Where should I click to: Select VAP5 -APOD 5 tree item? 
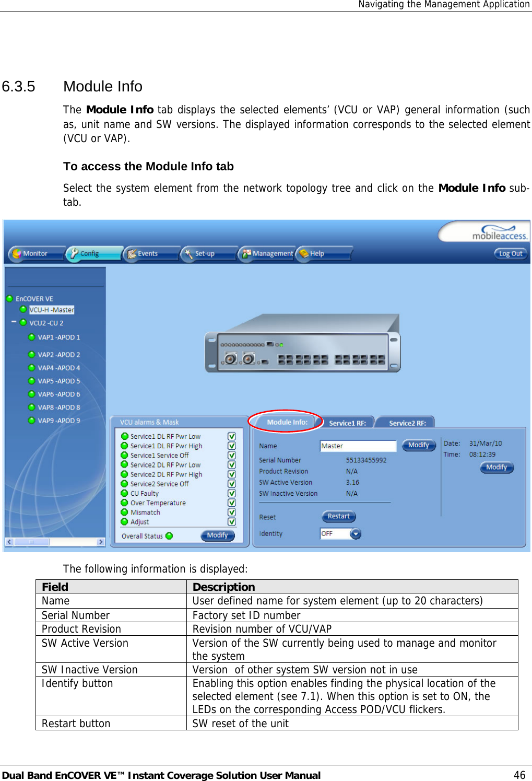click(x=59, y=381)
